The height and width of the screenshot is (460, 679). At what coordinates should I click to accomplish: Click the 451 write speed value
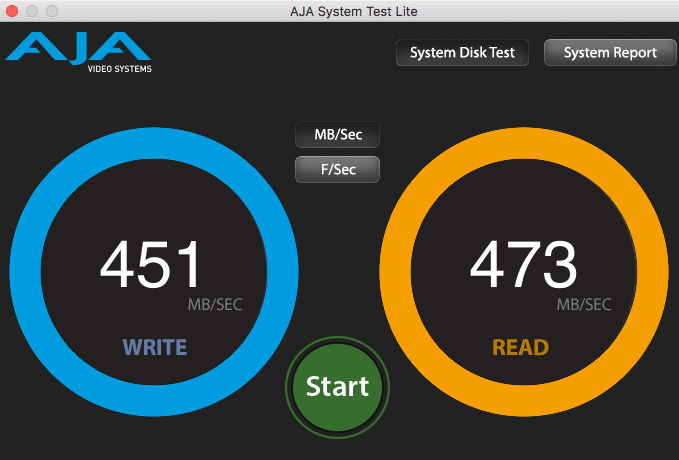point(150,264)
